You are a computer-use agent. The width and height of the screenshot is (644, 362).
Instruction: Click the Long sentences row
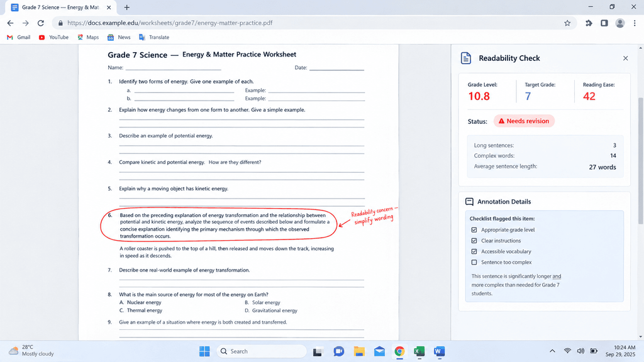pyautogui.click(x=545, y=145)
